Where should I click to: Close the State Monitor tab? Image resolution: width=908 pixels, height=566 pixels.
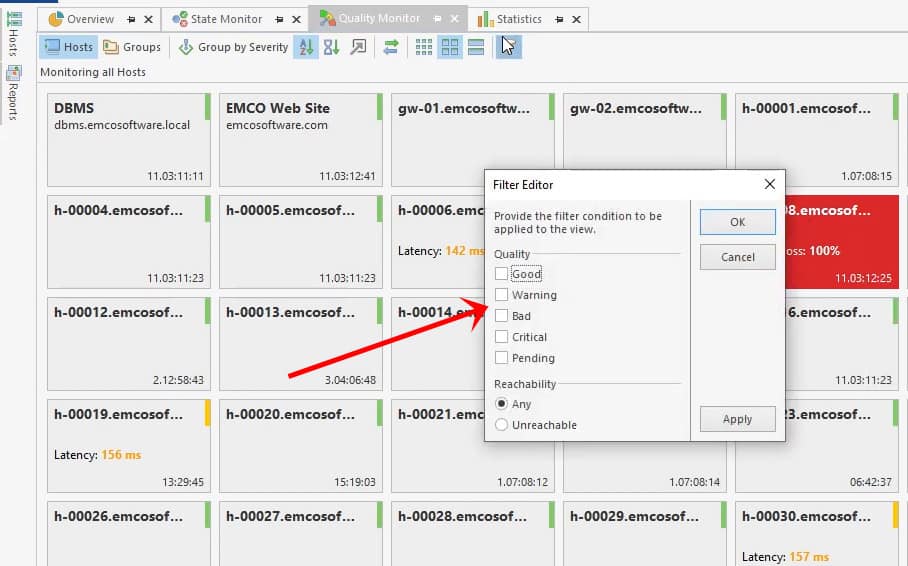point(296,20)
